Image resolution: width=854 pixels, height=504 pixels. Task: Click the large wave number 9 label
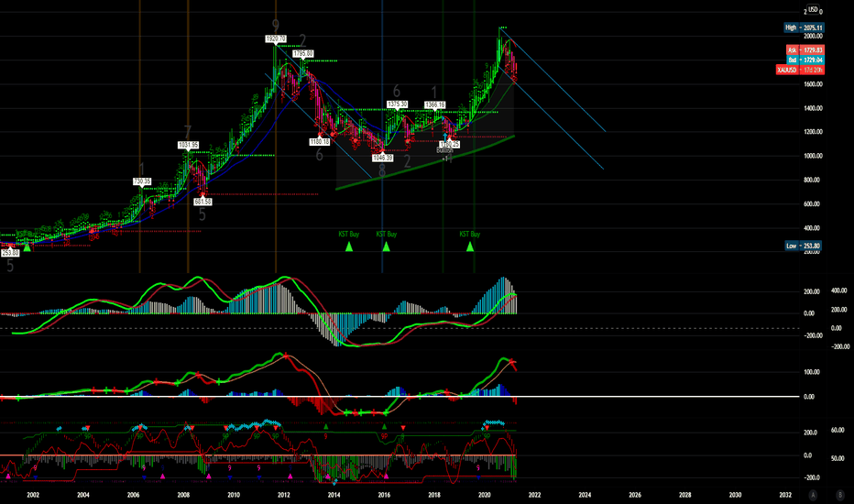pos(276,27)
